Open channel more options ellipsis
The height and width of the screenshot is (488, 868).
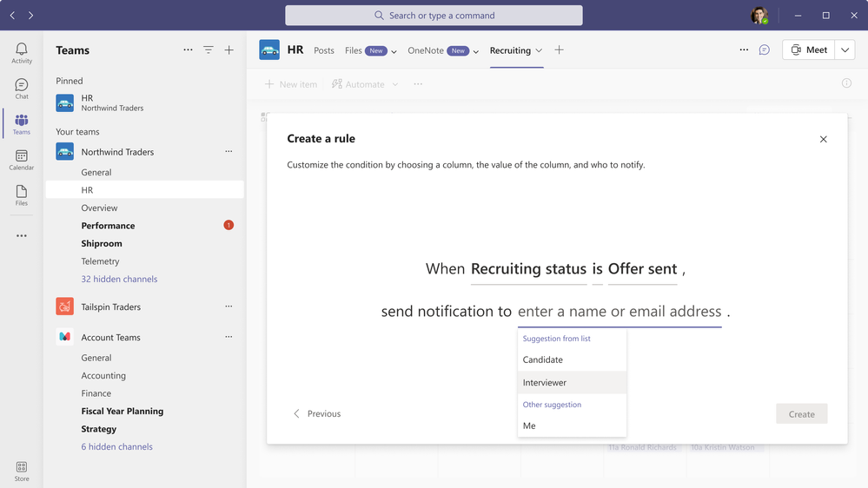tap(744, 49)
